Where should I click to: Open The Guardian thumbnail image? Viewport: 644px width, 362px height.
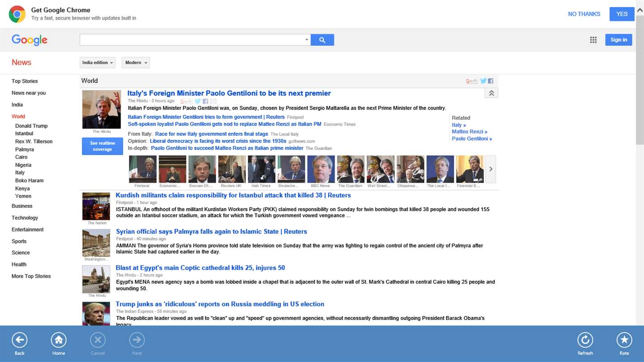[x=351, y=169]
